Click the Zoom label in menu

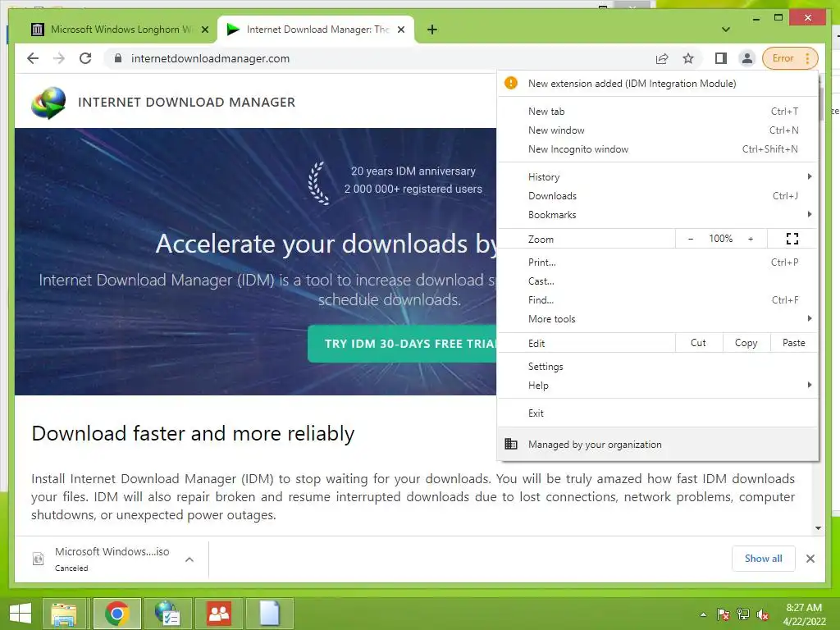click(541, 240)
